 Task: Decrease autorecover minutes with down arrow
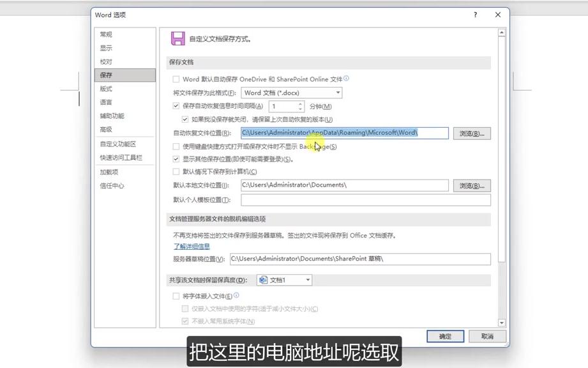click(300, 109)
